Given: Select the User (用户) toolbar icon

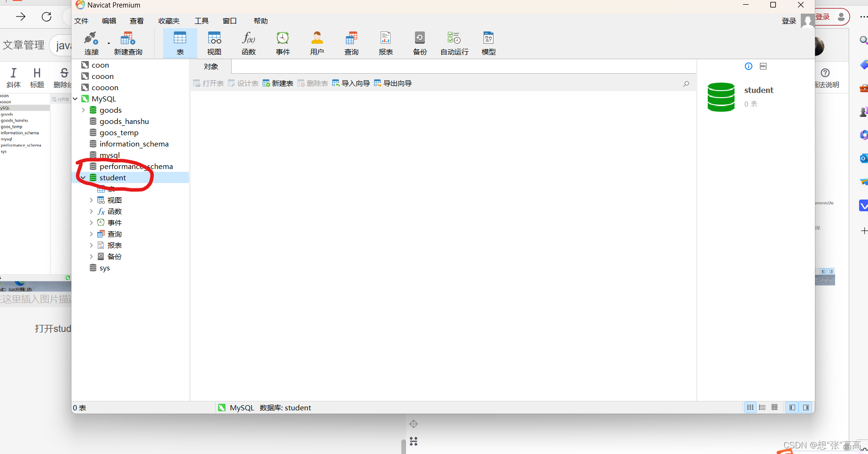Looking at the screenshot, I should [317, 43].
